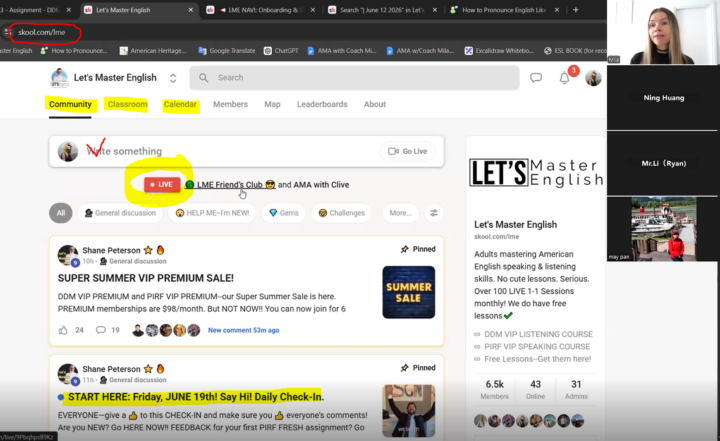Open the Google Translate bookmark
This screenshot has width=720, height=441.
(x=226, y=51)
